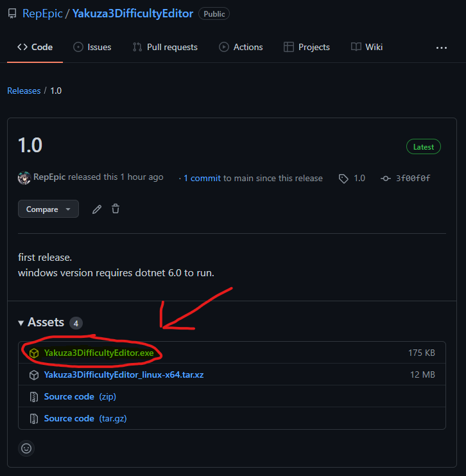Image resolution: width=466 pixels, height=476 pixels.
Task: Open the Compare dropdown
Action: (x=49, y=209)
